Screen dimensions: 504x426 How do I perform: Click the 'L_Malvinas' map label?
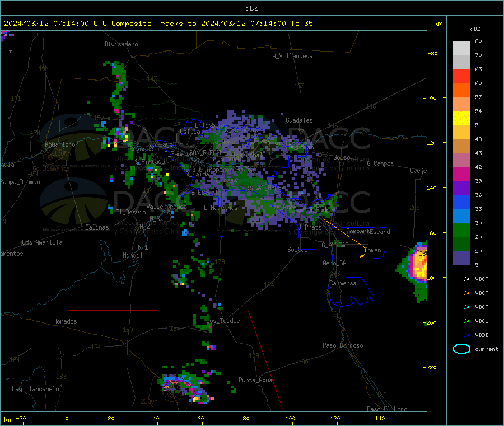221,208
